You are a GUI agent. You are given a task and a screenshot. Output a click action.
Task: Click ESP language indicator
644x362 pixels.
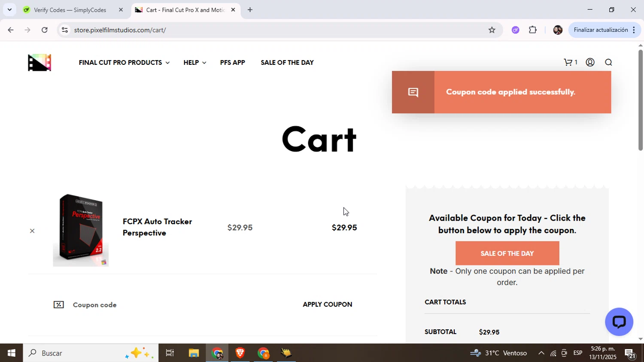578,353
